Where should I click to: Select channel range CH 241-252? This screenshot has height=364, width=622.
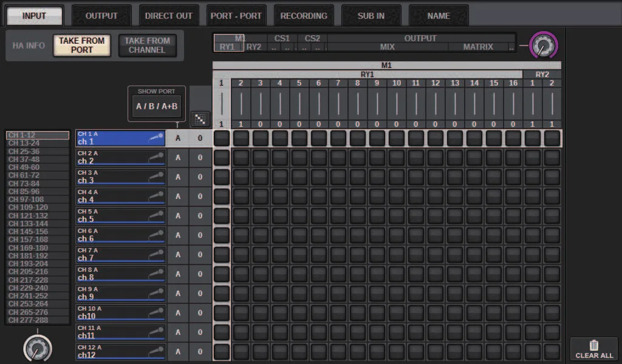(38, 296)
